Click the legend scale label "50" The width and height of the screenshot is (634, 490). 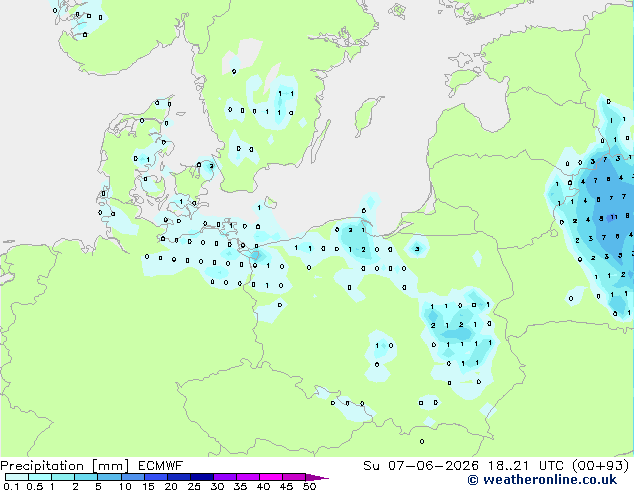point(309,486)
